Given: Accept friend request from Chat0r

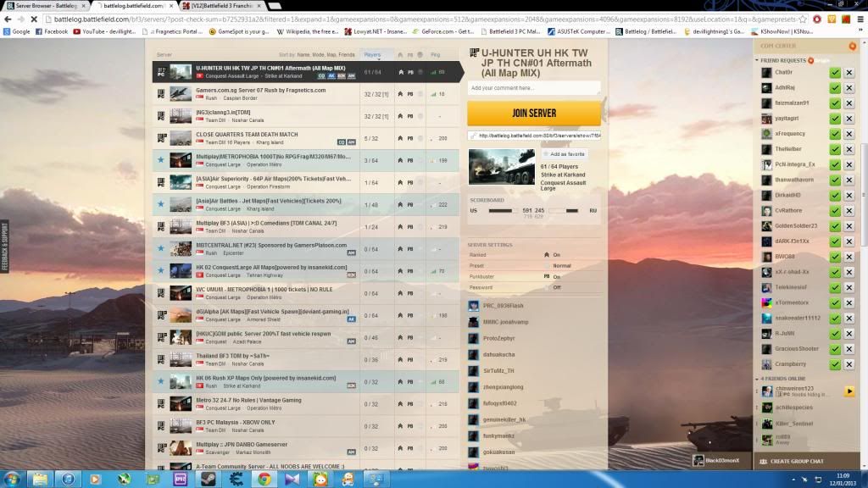Looking at the screenshot, I should click(x=835, y=73).
